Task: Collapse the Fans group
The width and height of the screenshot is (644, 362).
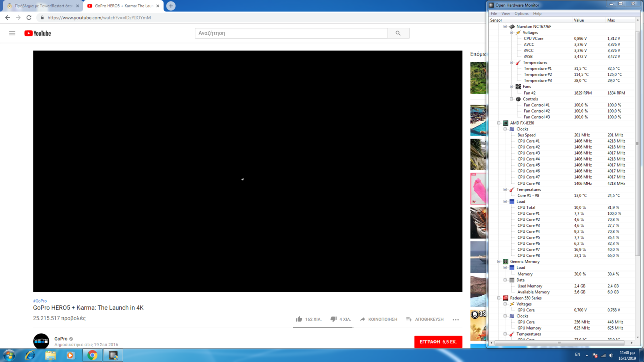Action: [x=512, y=86]
